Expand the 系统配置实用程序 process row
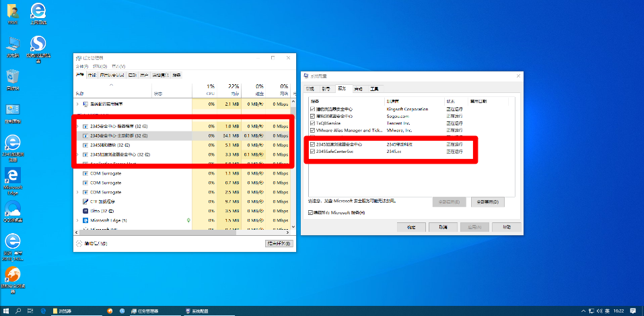Screen dimensions: 644x316 (x=77, y=104)
